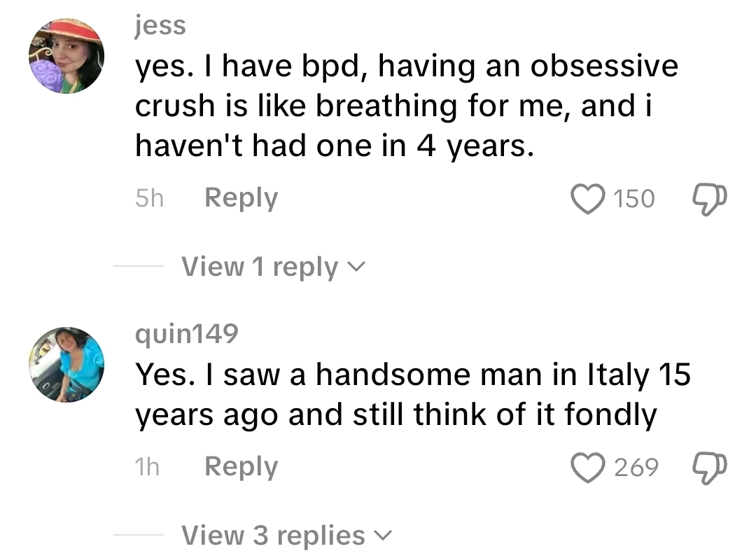Screen dimensions: 756x558
Task: Reply to quin149's comment
Action: pyautogui.click(x=241, y=467)
